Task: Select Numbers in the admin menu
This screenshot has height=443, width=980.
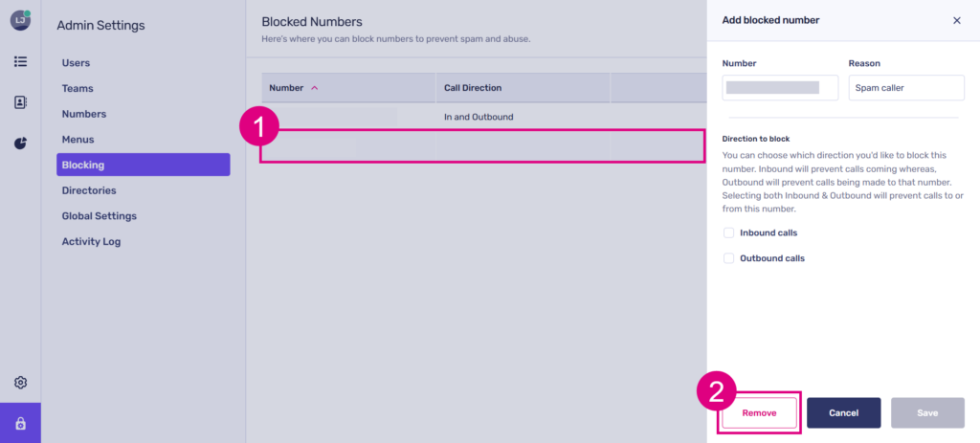Action: (x=83, y=114)
